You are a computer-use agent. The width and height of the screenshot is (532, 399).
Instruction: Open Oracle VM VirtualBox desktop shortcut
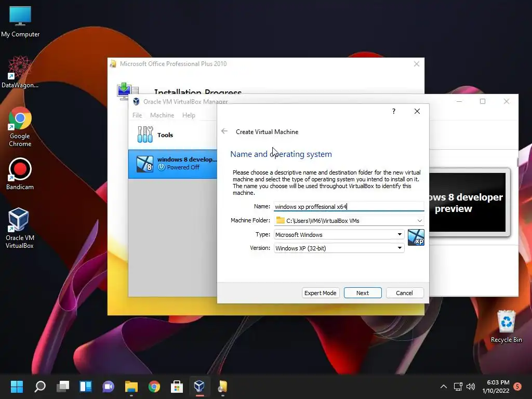[19, 228]
